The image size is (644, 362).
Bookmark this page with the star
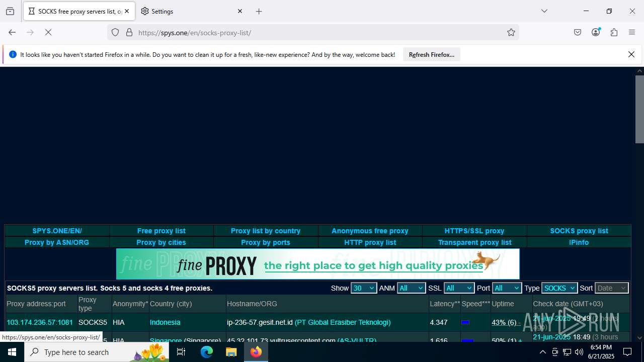pyautogui.click(x=511, y=32)
